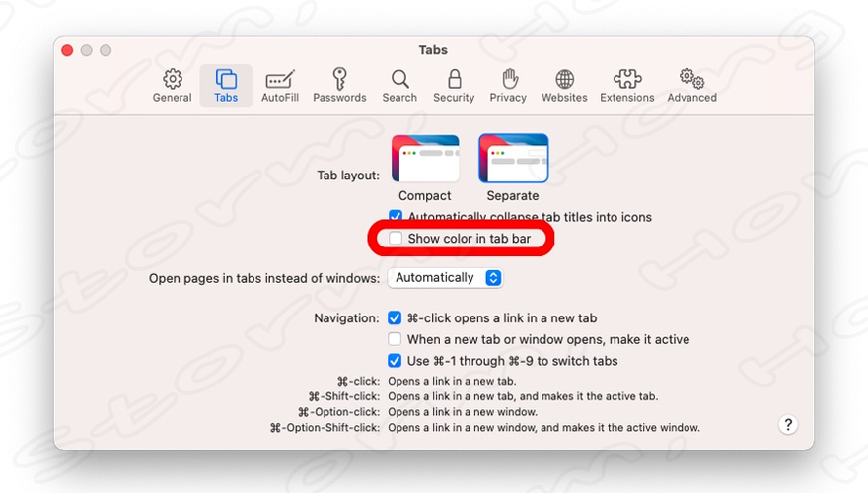This screenshot has height=493, width=868.
Task: Click 'Opens a link in a new window.' text
Action: [x=463, y=412]
